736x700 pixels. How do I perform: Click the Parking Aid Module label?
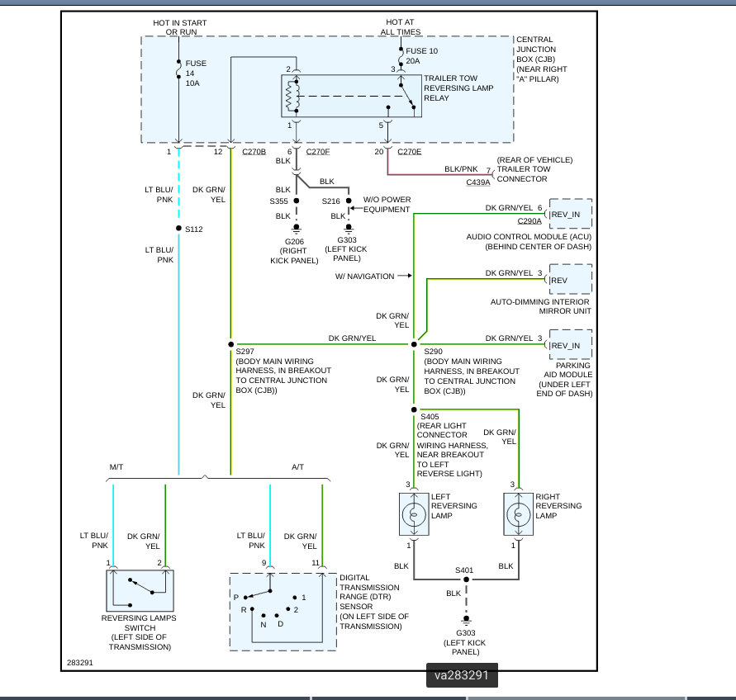click(565, 379)
